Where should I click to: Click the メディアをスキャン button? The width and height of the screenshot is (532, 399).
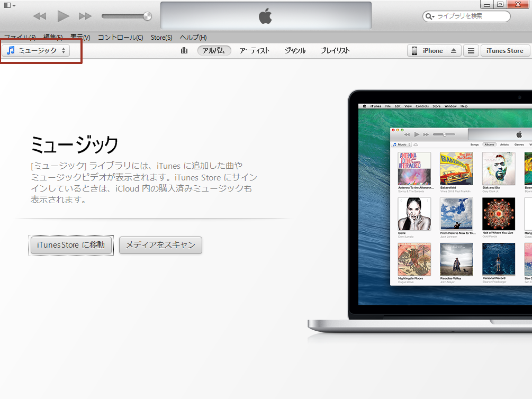(x=160, y=245)
